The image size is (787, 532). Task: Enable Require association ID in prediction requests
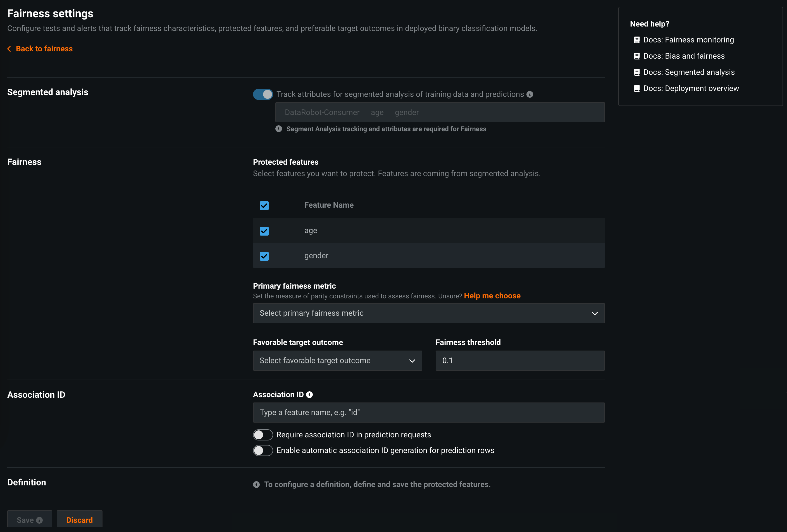pos(263,435)
